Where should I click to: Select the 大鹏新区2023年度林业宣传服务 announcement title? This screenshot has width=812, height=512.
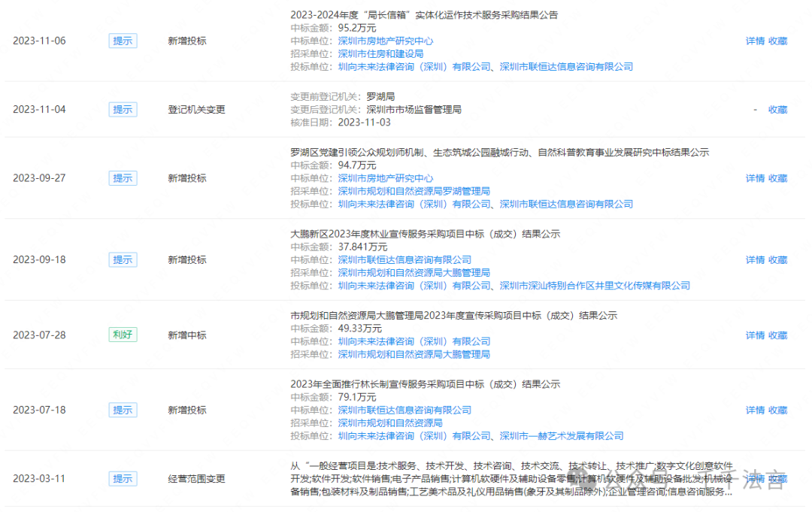click(425, 234)
